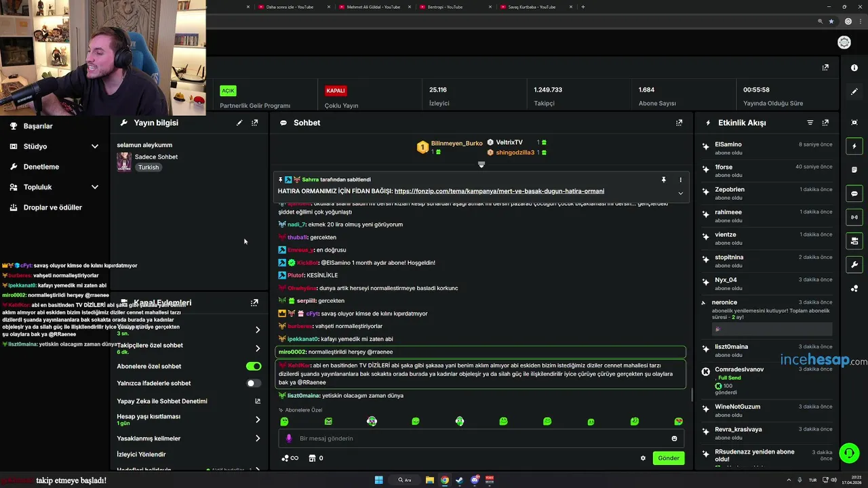This screenshot has height=488, width=868.
Task: Open the slow mode 3 sn. option arrow
Action: click(x=258, y=330)
